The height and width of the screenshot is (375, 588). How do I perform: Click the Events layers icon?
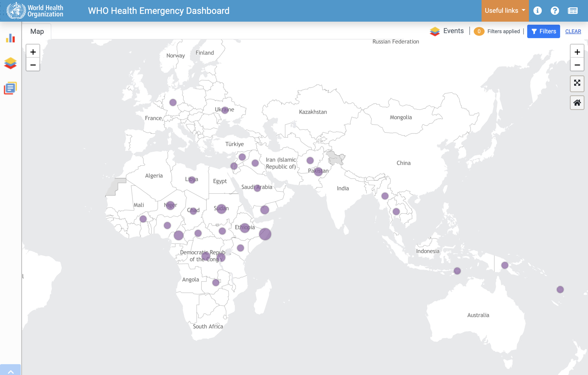coord(435,31)
